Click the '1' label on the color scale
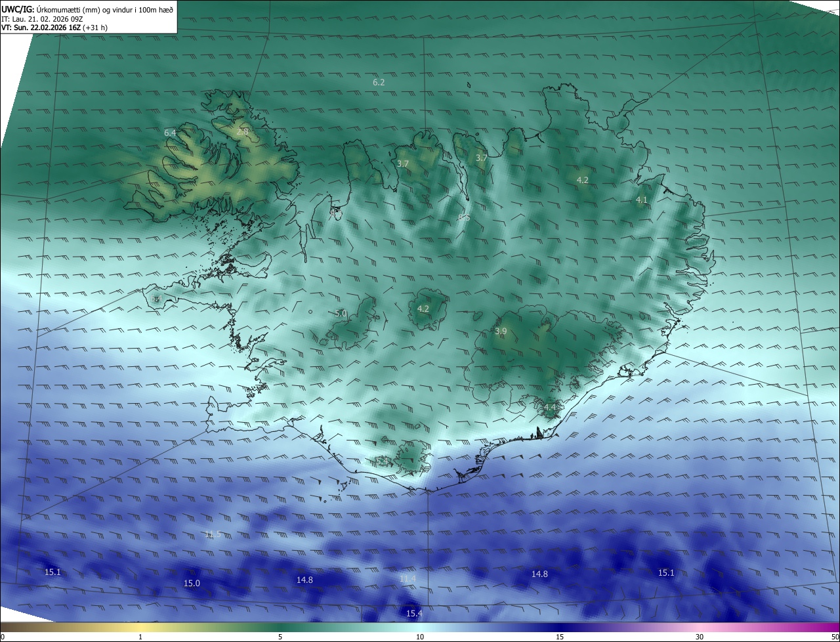840x642 pixels. point(140,637)
